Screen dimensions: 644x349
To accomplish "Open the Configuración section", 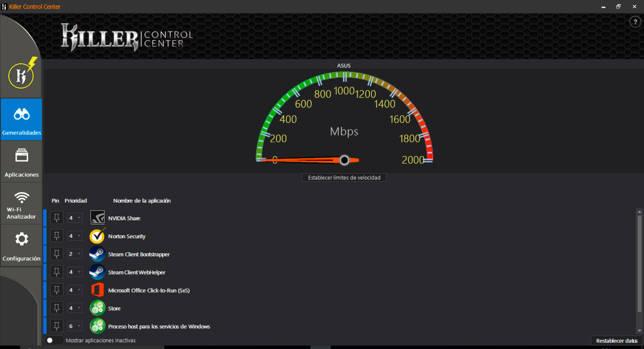I will [21, 245].
